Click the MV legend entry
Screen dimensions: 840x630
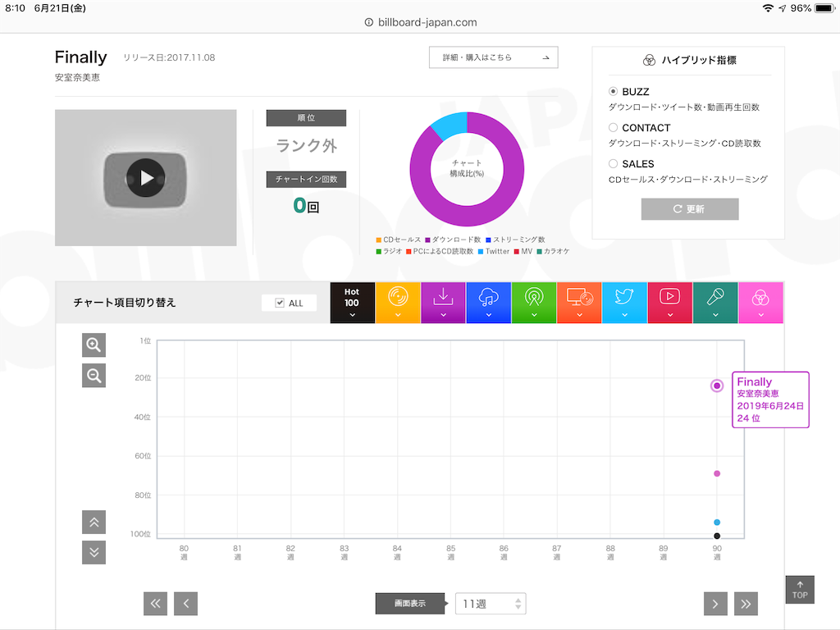click(523, 251)
